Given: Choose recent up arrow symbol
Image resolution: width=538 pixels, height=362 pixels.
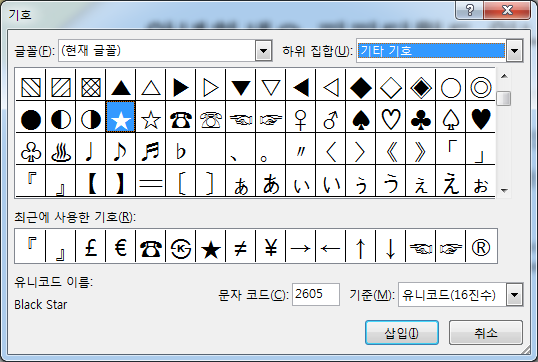Looking at the screenshot, I should 361,247.
